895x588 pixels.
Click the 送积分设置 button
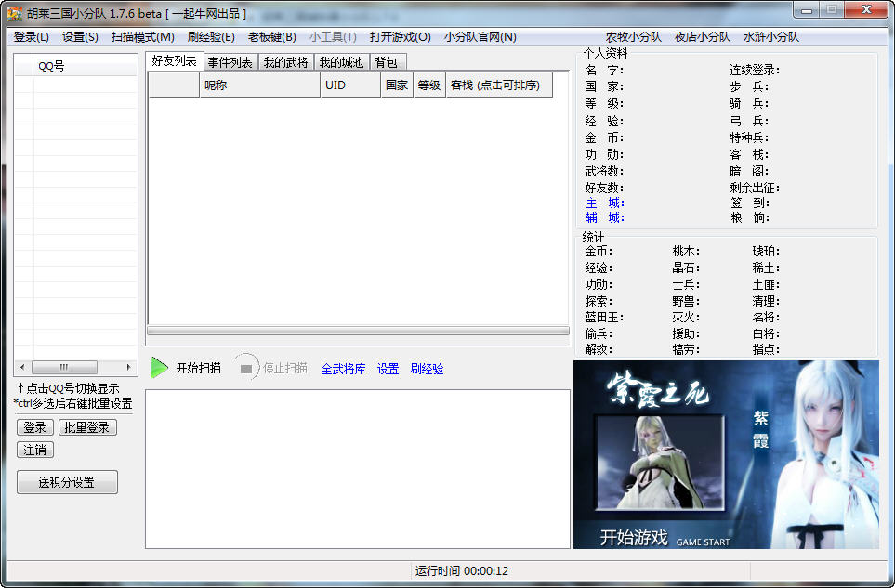pos(67,482)
